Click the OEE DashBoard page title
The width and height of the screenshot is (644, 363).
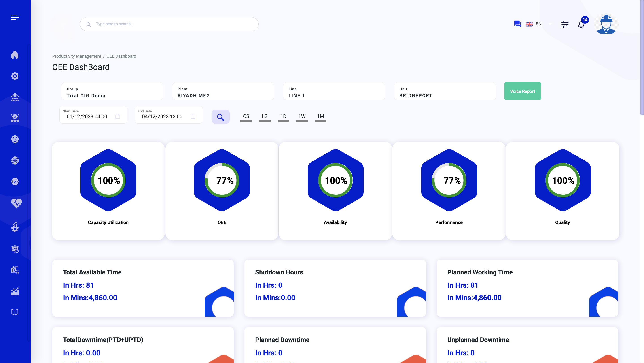pos(81,67)
